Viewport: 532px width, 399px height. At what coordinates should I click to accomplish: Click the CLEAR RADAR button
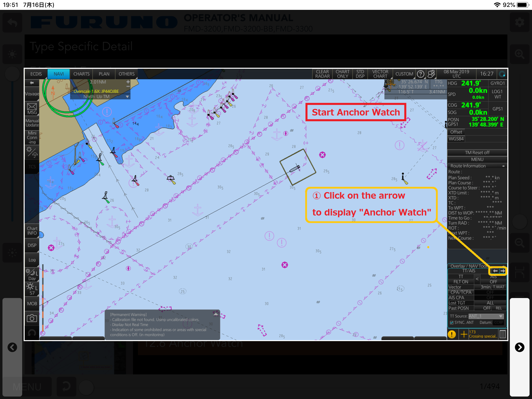pos(322,74)
